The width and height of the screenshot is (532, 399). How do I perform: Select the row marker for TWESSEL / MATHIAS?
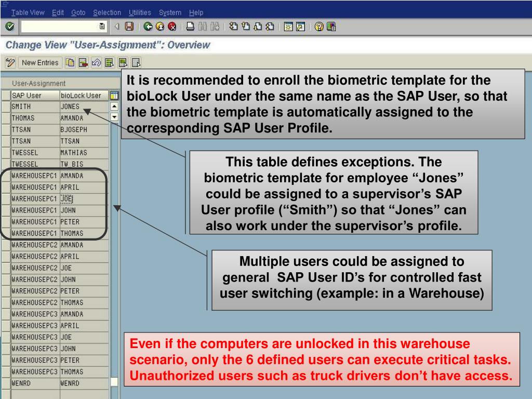click(x=6, y=153)
